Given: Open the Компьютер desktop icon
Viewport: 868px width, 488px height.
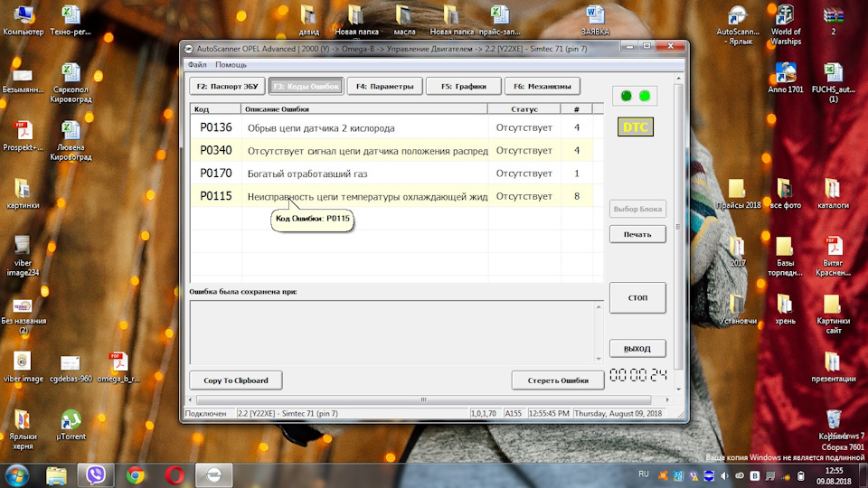Looking at the screenshot, I should point(23,19).
